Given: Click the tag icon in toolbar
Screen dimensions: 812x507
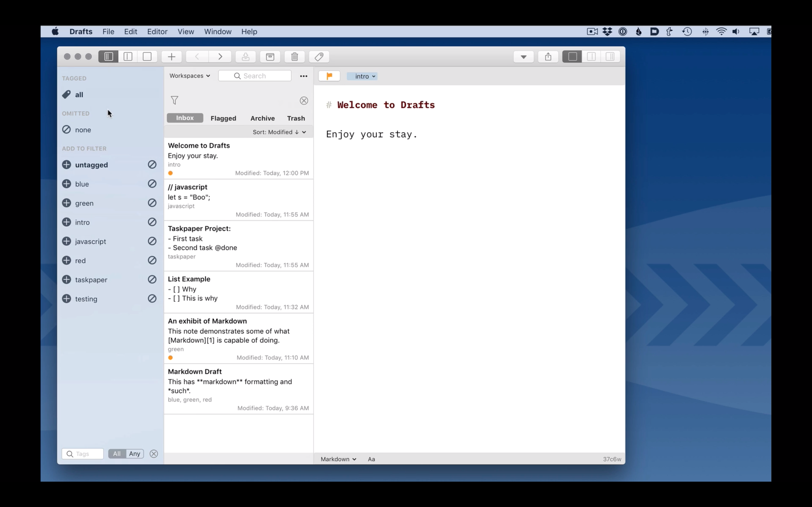Looking at the screenshot, I should coord(319,57).
